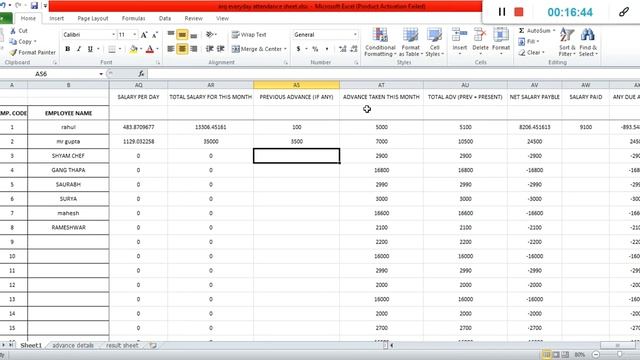Viewport: 640px width, 360px height.
Task: Apply Comma Style icon
Action: coord(327,49)
